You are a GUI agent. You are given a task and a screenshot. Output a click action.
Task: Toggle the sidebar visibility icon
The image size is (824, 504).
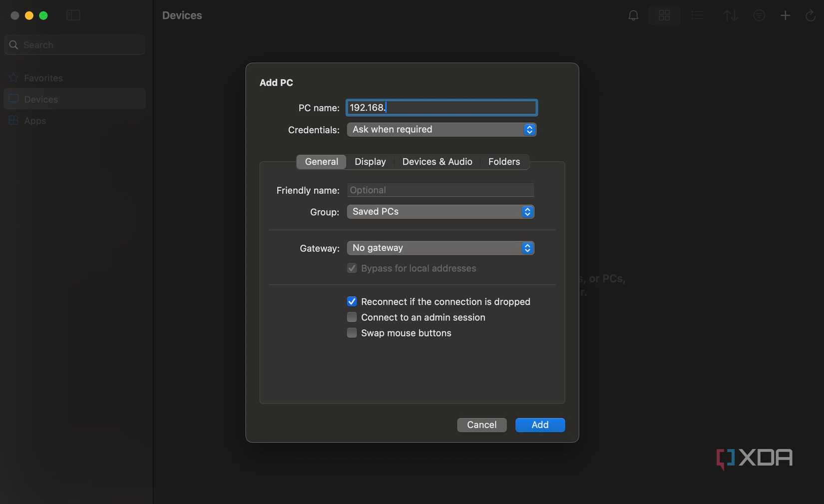(x=73, y=15)
